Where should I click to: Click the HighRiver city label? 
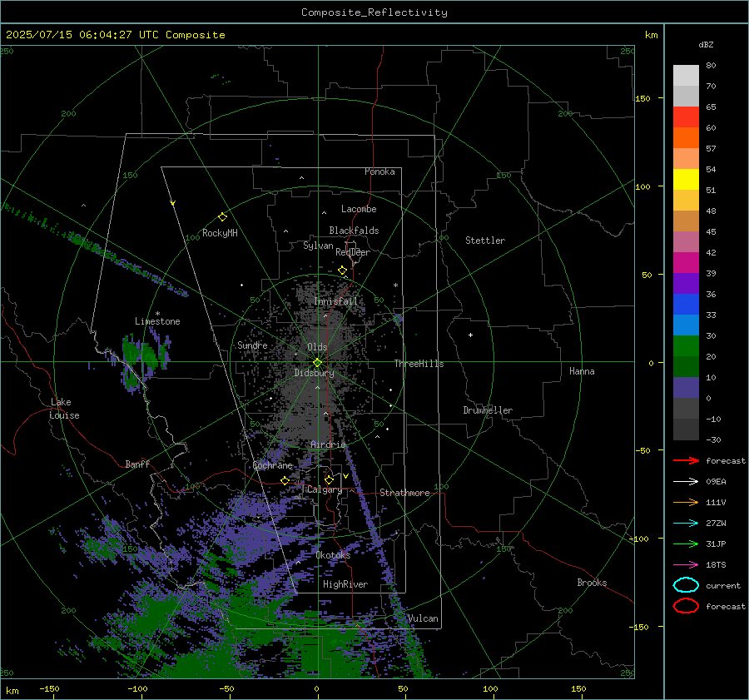[345, 584]
